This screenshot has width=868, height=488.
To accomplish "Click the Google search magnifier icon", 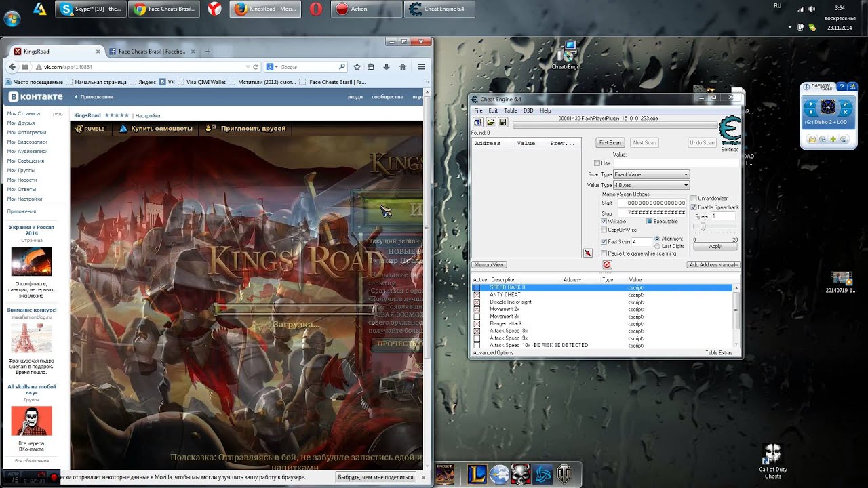I will [342, 67].
